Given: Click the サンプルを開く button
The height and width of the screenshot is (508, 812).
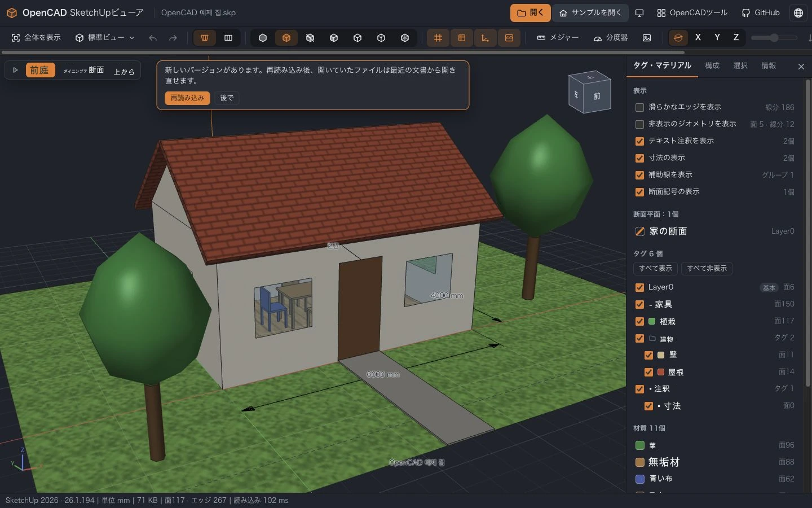Looking at the screenshot, I should point(590,13).
